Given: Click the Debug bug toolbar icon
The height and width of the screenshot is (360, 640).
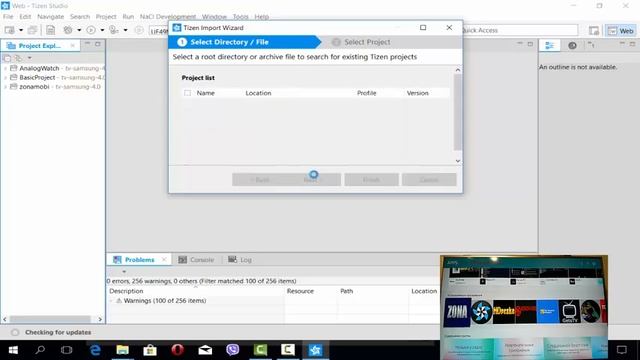Looking at the screenshot, I should pyautogui.click(x=68, y=30).
